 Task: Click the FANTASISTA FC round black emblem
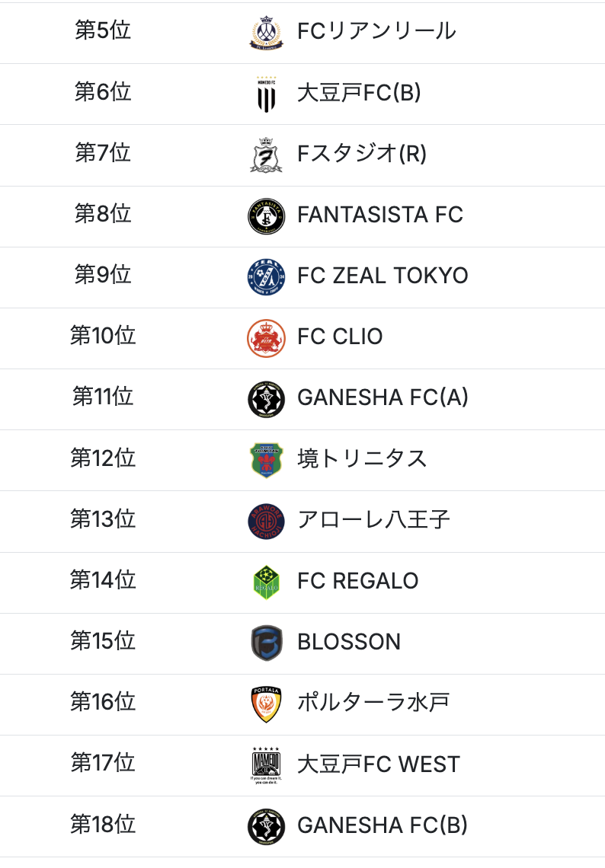pyautogui.click(x=266, y=216)
